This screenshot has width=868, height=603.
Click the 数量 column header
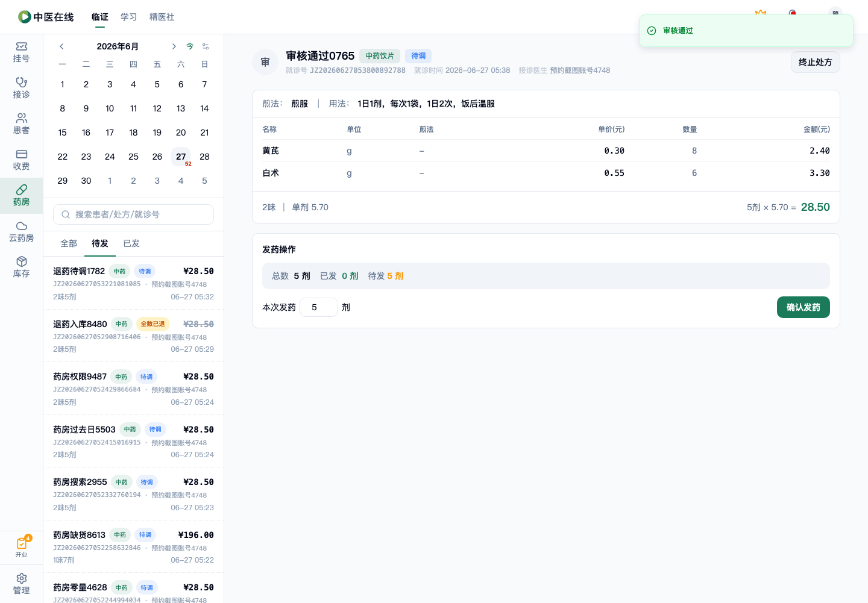tap(690, 130)
